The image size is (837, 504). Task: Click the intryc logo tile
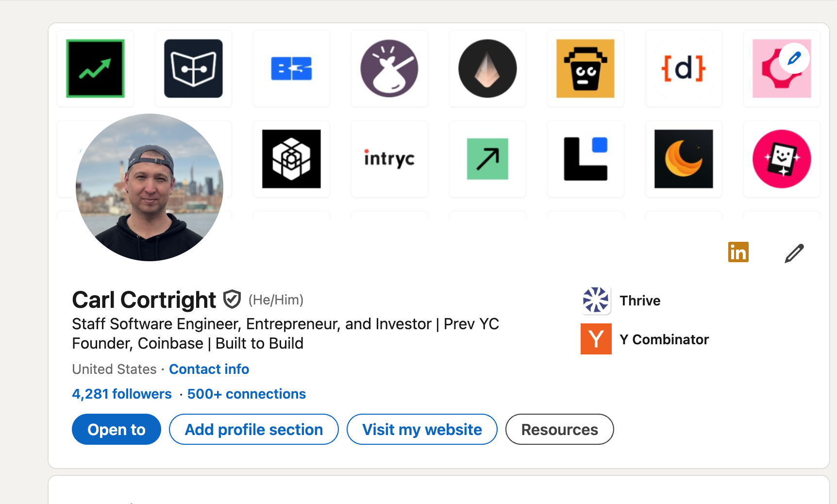coord(389,159)
